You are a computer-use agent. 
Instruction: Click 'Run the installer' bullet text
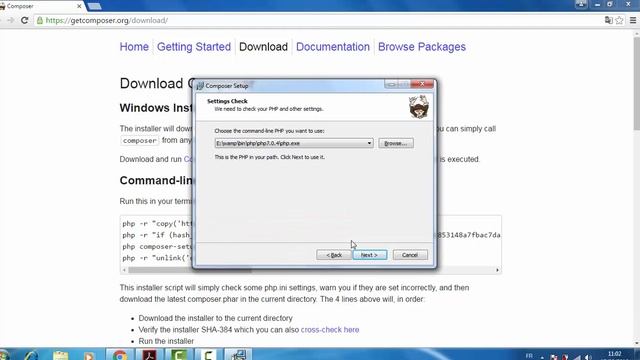166,341
